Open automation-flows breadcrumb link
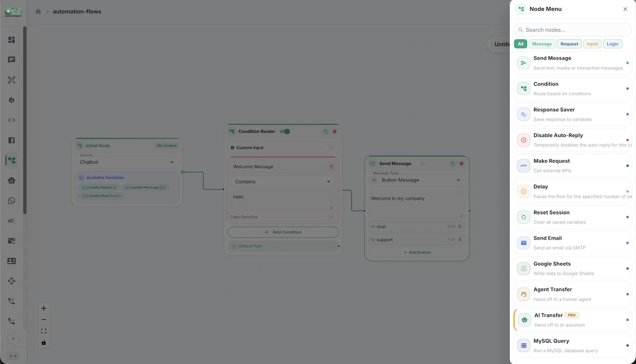Screen dimensions: 636x364 [x=77, y=12]
